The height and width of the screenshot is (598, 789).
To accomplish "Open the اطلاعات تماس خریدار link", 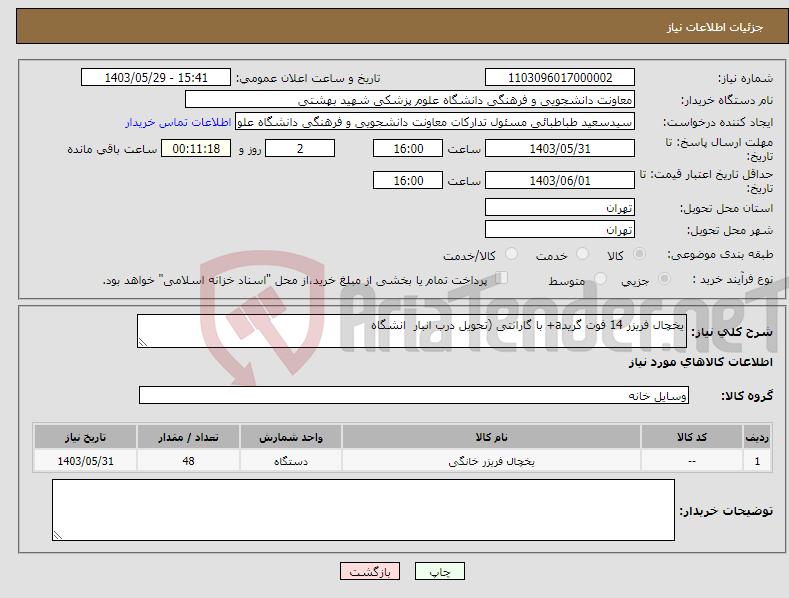I will pos(178,122).
